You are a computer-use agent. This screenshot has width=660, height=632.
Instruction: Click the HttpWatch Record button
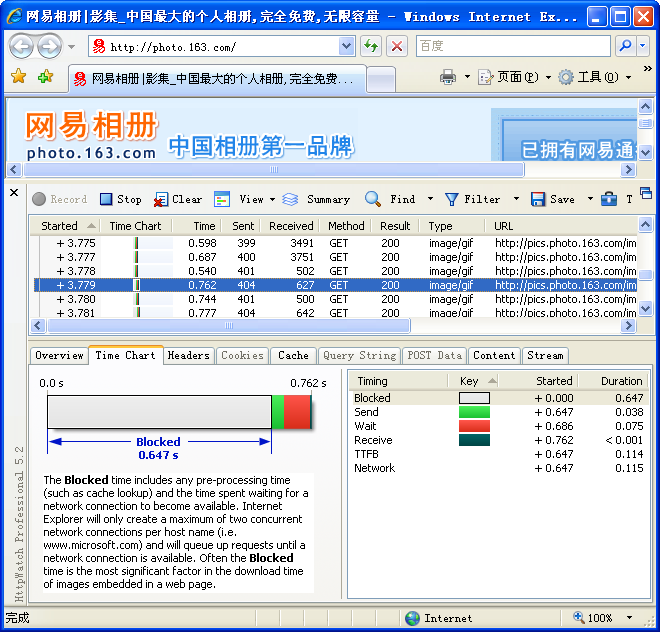pos(60,199)
